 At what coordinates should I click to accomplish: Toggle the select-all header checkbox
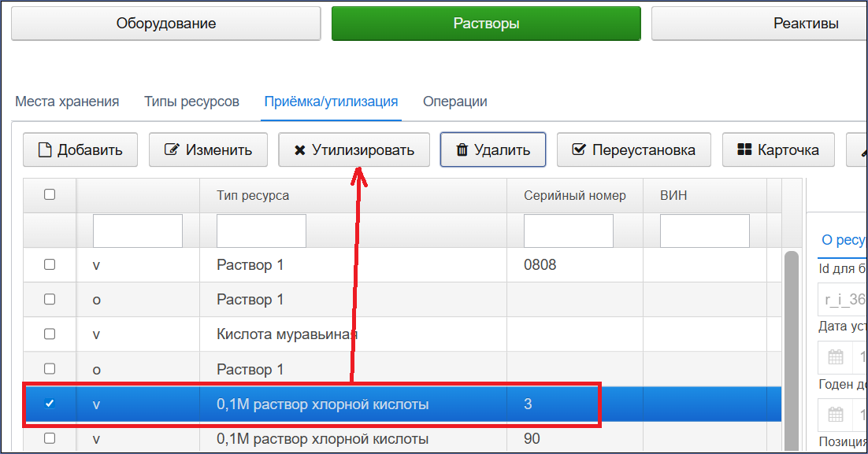click(50, 194)
